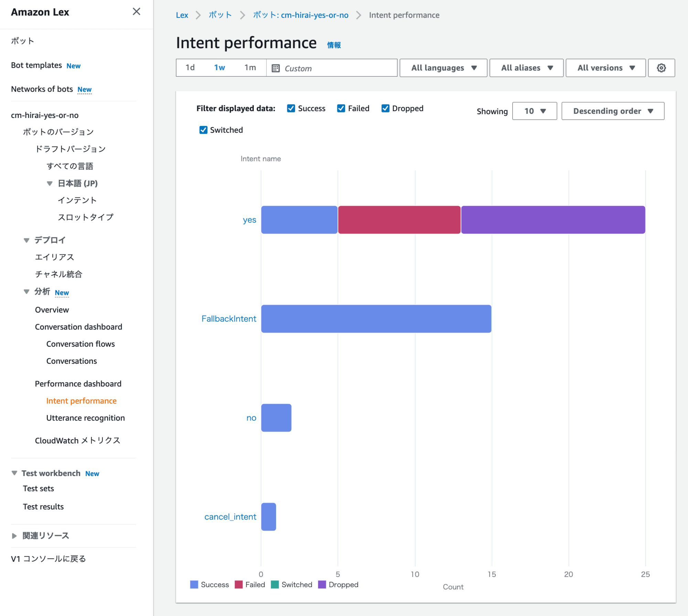Open ボットのバージョン

58,132
